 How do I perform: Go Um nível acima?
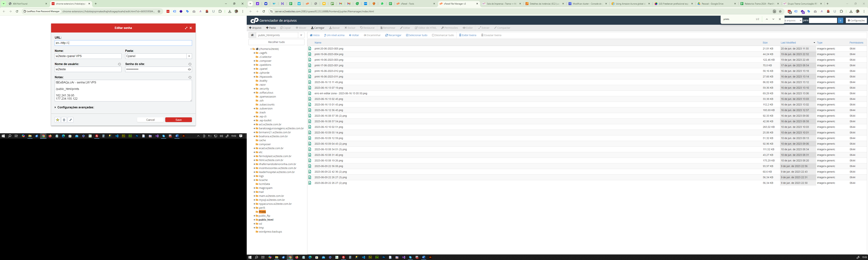[334, 35]
